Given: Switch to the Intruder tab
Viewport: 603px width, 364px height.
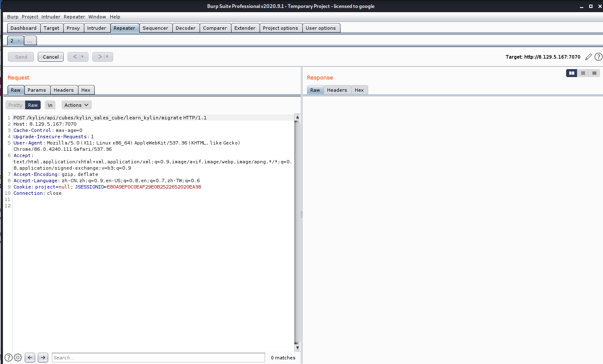Looking at the screenshot, I should [96, 28].
